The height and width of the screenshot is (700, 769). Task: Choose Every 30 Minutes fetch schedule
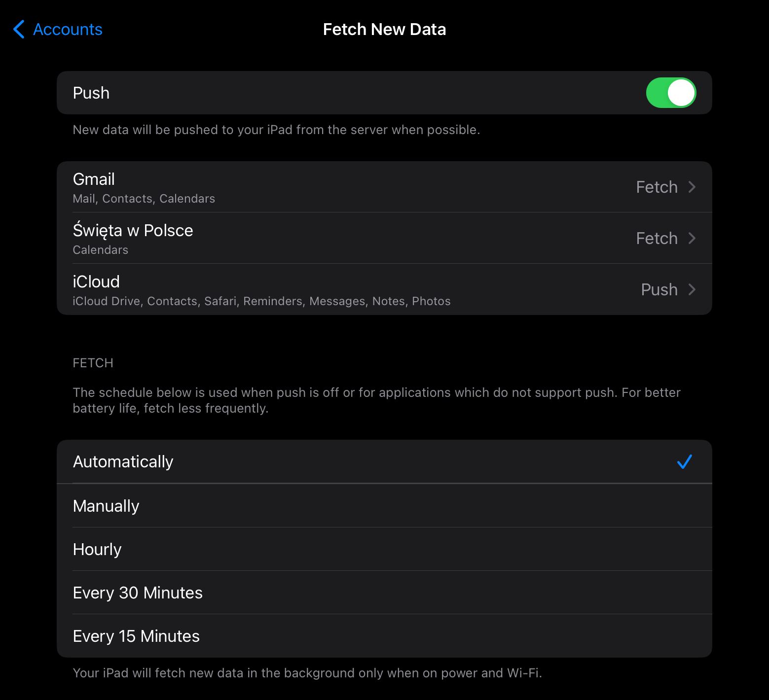(x=384, y=593)
